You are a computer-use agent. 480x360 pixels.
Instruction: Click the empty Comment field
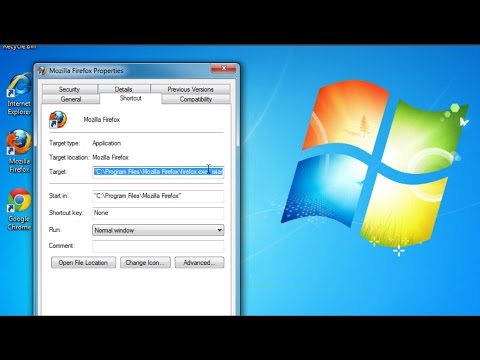158,246
